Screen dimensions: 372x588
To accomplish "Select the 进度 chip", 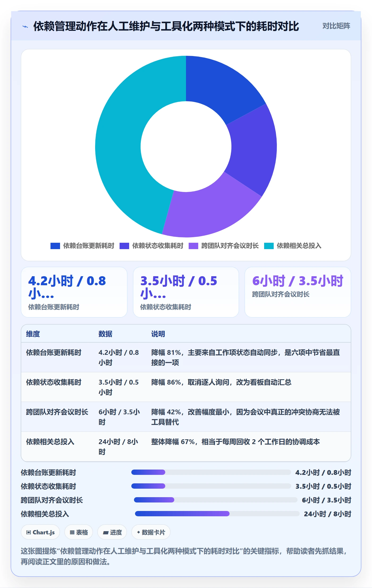I will pos(112,532).
